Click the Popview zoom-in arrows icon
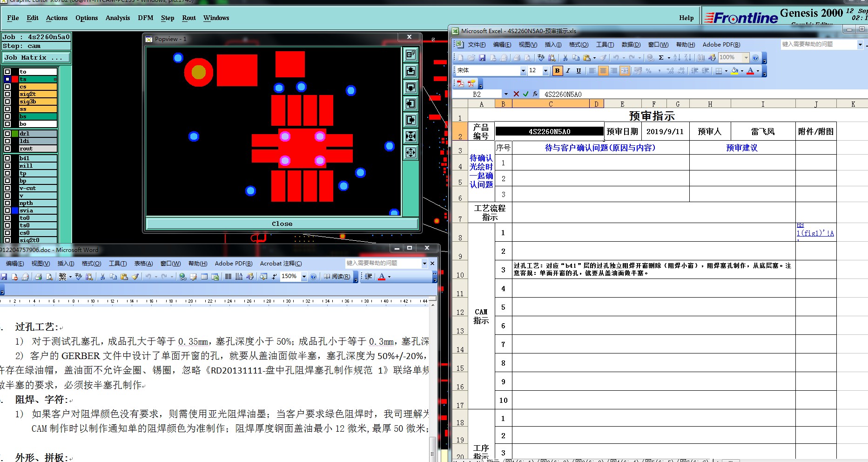The height and width of the screenshot is (462, 868). click(410, 152)
